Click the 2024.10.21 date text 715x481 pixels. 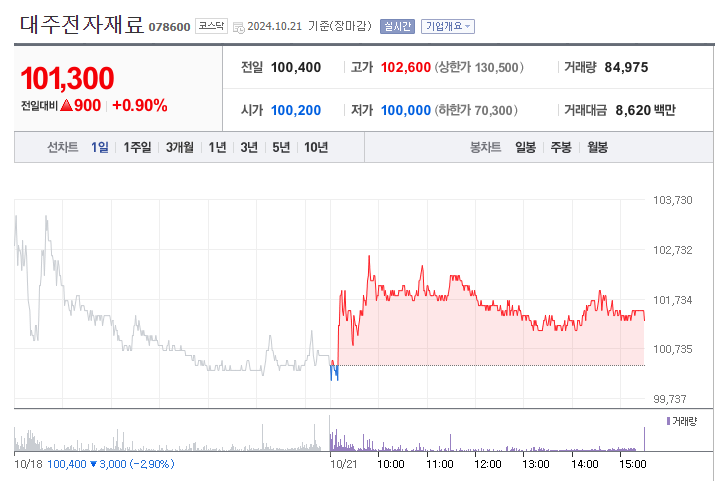point(275,26)
